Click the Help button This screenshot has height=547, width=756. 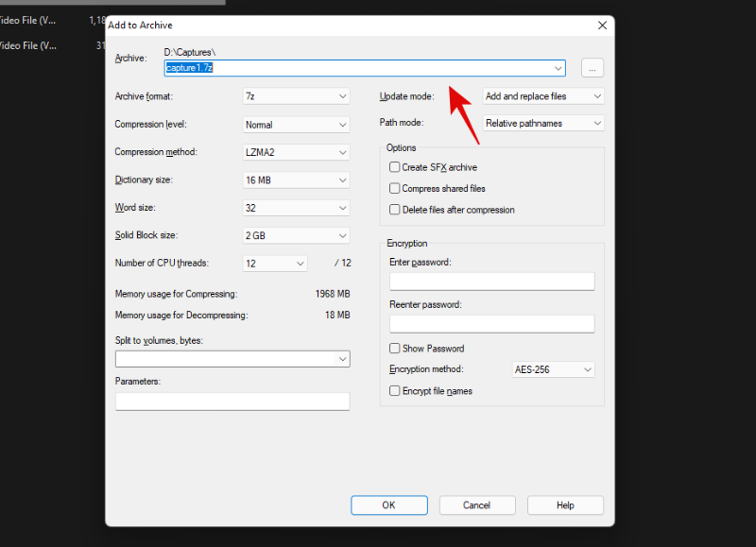coord(565,505)
